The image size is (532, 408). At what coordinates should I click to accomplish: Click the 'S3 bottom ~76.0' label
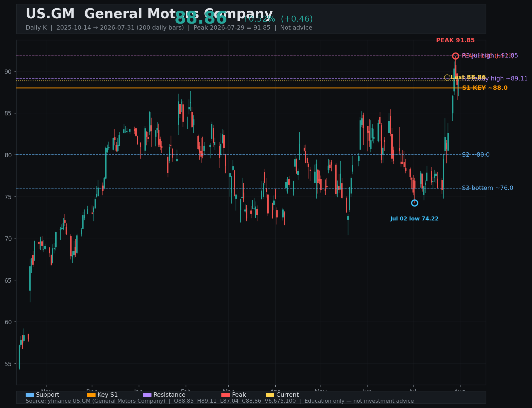[488, 188]
